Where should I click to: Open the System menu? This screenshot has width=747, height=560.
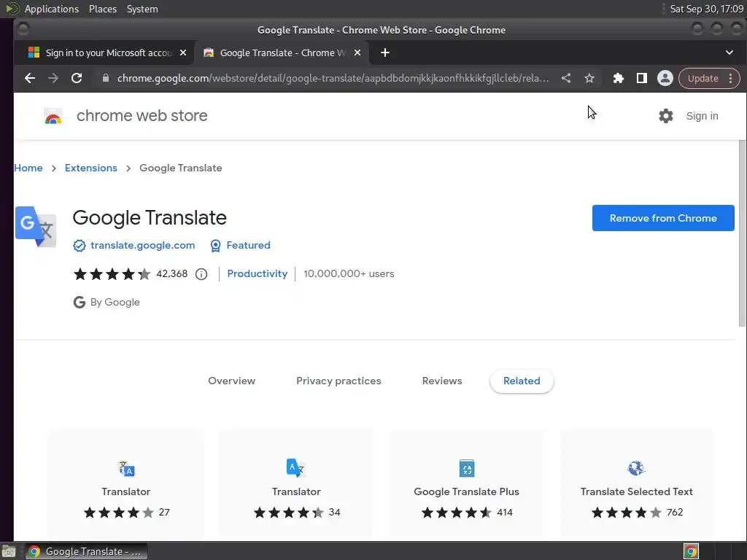coord(142,9)
